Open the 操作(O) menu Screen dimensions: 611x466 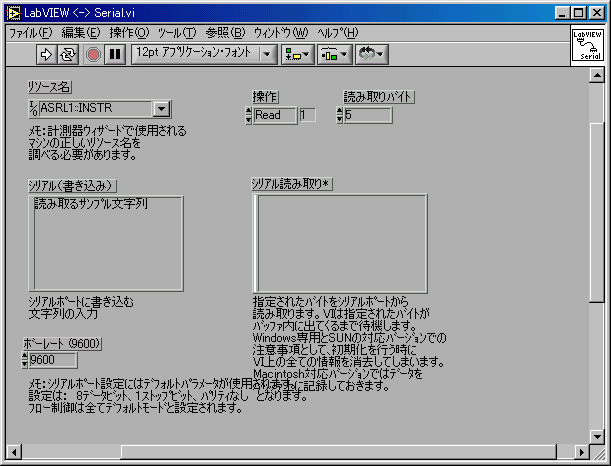129,33
